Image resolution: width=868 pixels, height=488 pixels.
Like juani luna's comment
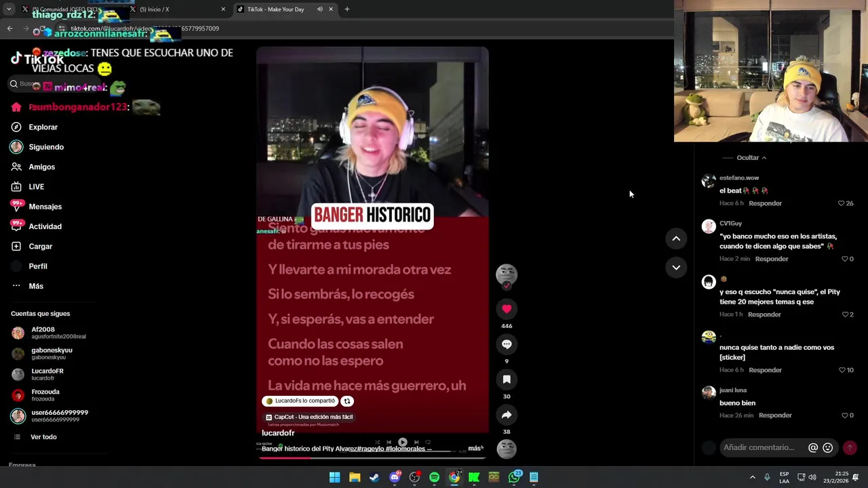[845, 415]
